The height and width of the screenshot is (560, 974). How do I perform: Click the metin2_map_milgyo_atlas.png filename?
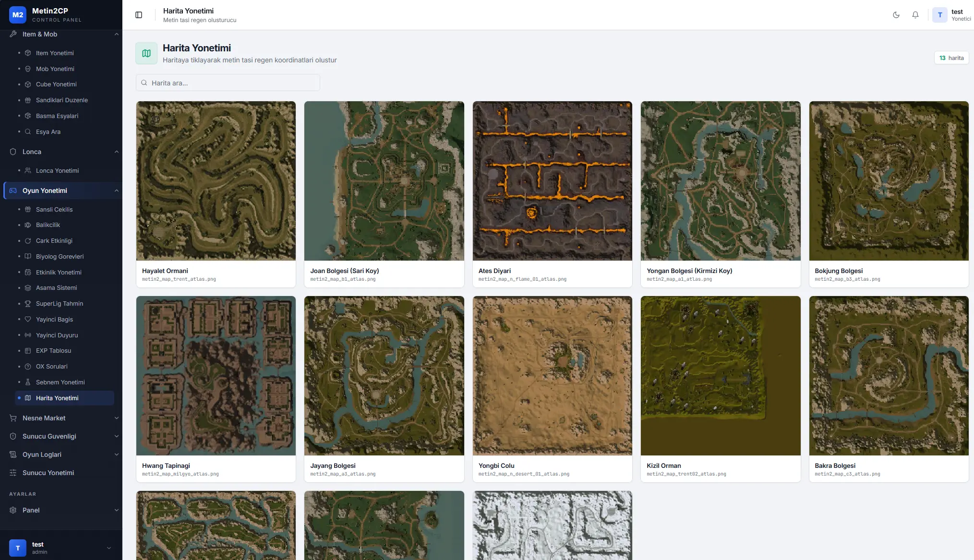coord(180,474)
